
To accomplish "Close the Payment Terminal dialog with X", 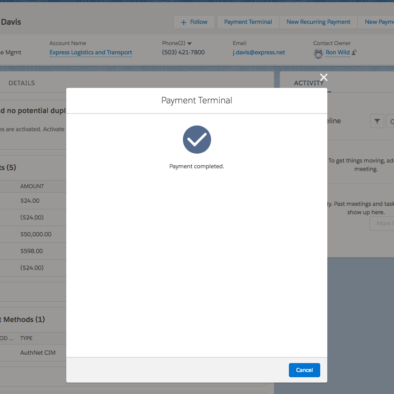I will 323,77.
